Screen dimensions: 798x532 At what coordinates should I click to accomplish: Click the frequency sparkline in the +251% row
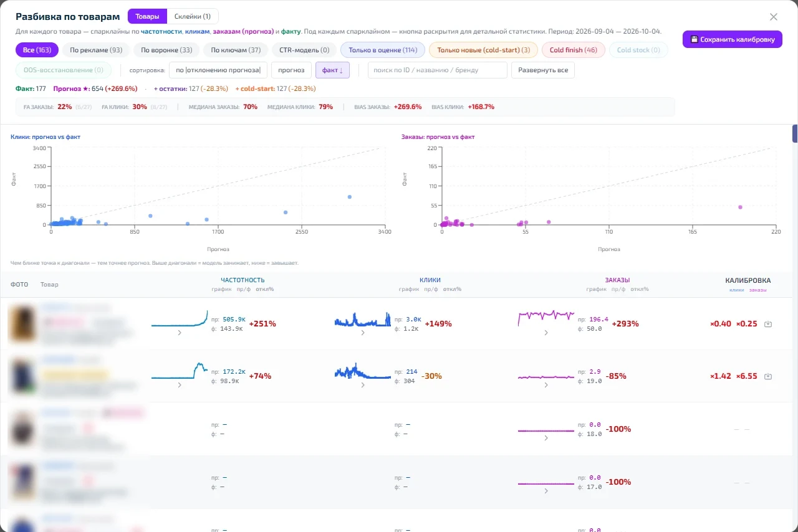[x=180, y=318]
